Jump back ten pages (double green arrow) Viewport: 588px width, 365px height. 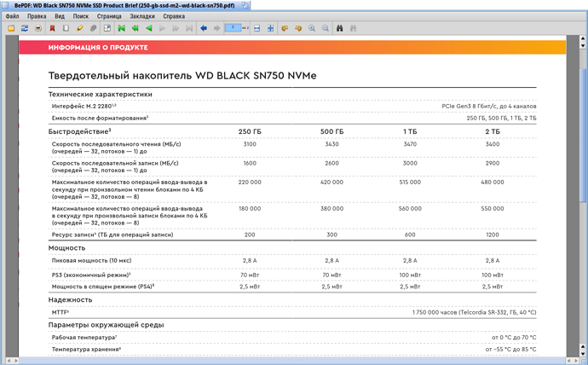tap(135, 28)
